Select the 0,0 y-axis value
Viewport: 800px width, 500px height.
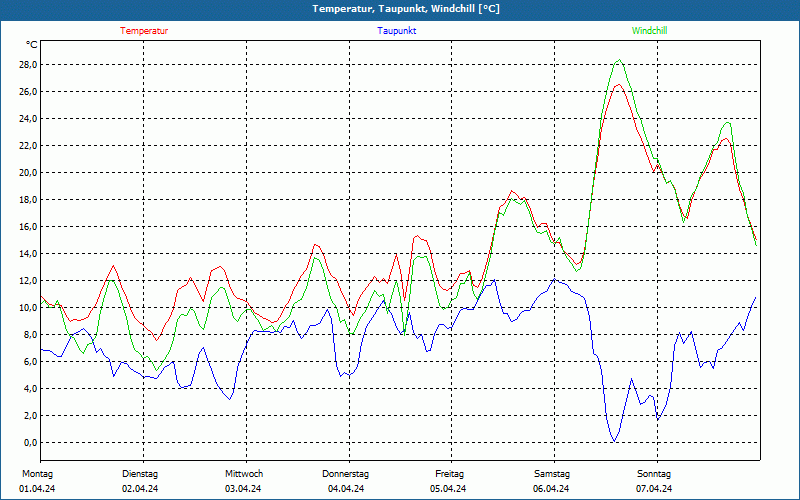(x=30, y=443)
